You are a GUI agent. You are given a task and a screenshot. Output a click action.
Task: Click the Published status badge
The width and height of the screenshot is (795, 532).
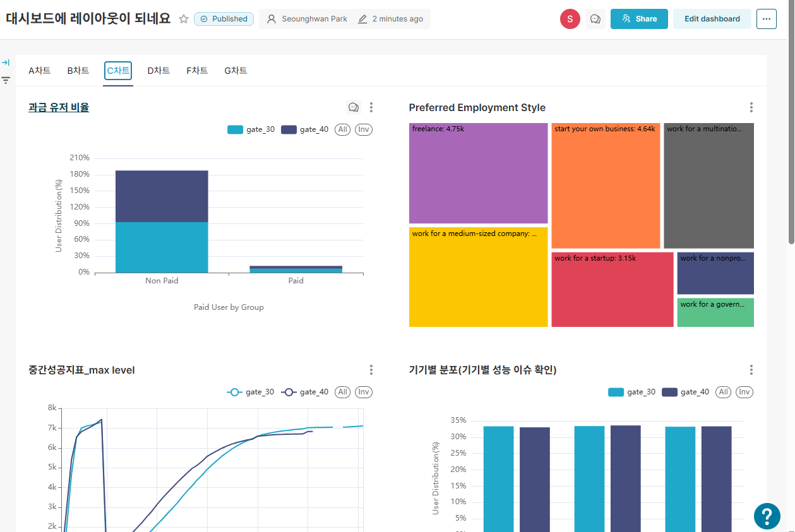coord(224,19)
